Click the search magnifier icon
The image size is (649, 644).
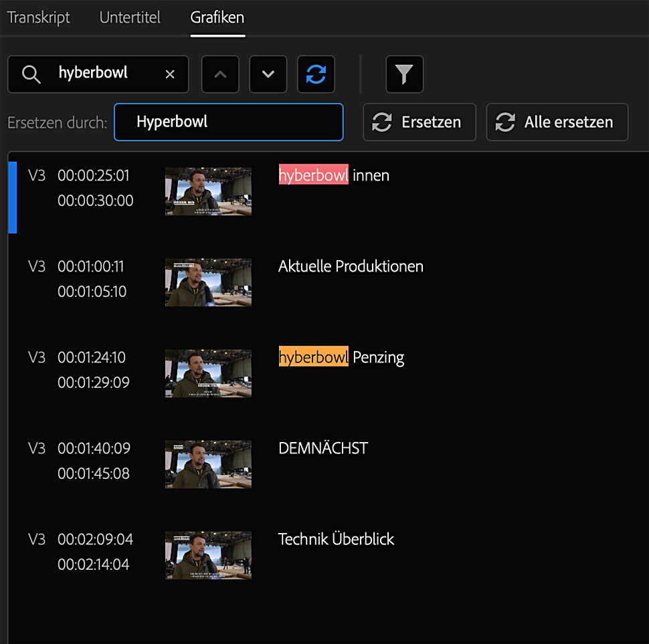(31, 74)
